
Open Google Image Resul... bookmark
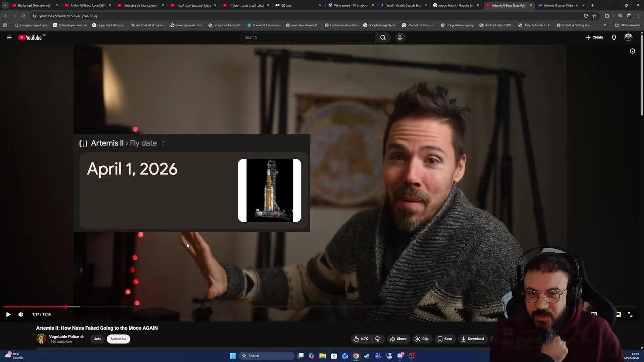(x=380, y=25)
